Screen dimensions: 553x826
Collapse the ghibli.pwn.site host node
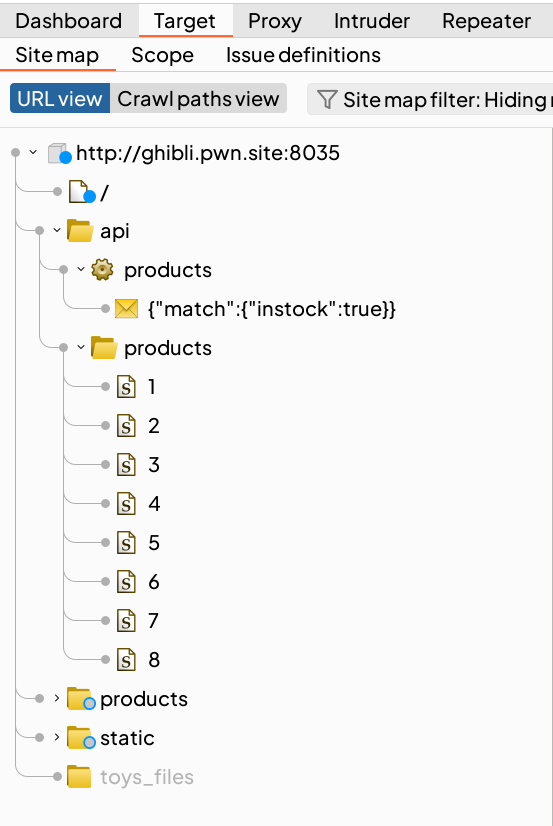(x=33, y=153)
